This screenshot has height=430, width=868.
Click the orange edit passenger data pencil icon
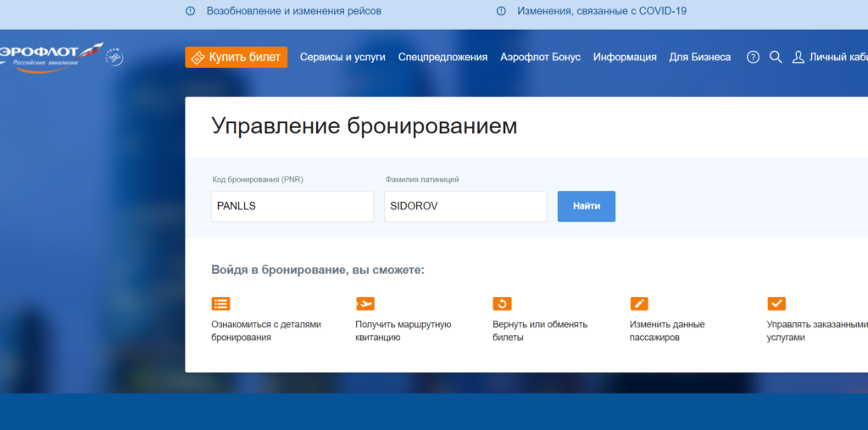tap(639, 304)
